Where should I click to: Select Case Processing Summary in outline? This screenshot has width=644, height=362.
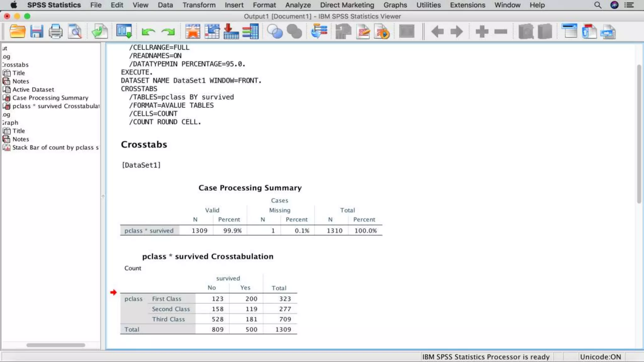pyautogui.click(x=50, y=98)
